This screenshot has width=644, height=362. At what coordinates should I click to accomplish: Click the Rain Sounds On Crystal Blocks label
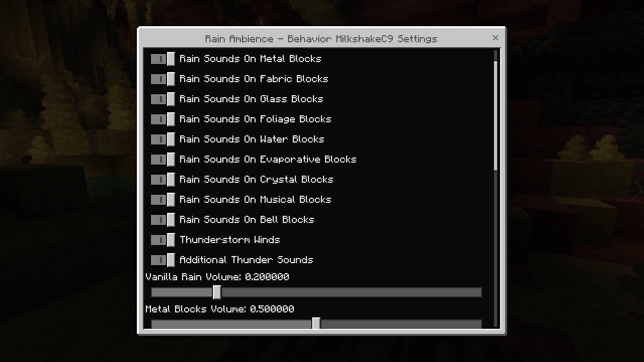point(257,180)
